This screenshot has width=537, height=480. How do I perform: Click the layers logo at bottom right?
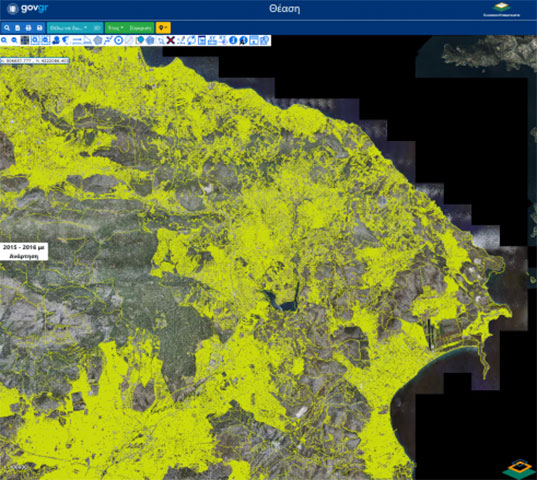pos(520,468)
